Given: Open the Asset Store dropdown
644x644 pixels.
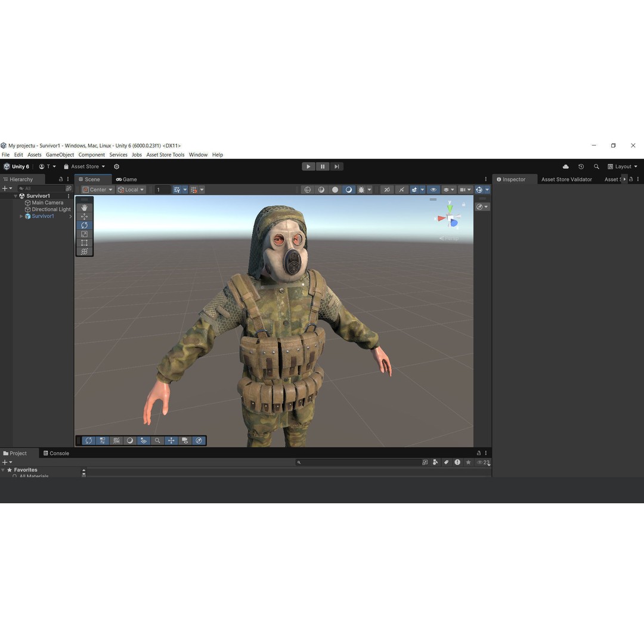Looking at the screenshot, I should click(x=84, y=166).
